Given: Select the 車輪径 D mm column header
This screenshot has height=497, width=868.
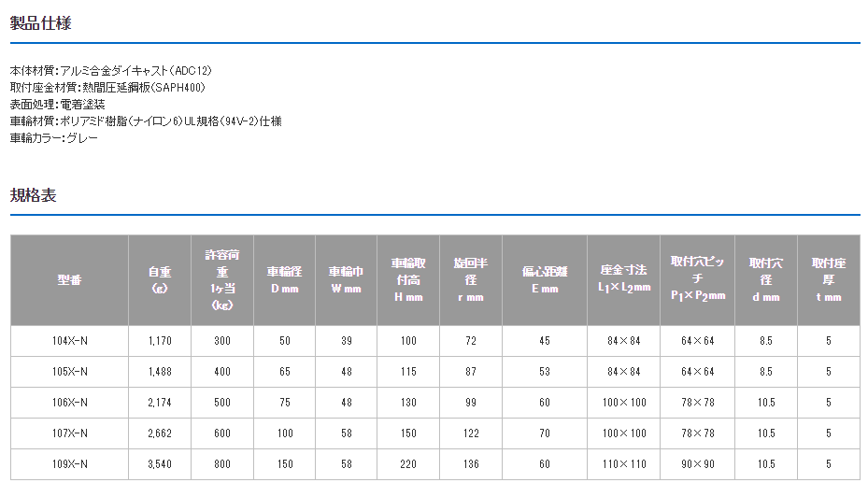Looking at the screenshot, I should click(284, 279).
